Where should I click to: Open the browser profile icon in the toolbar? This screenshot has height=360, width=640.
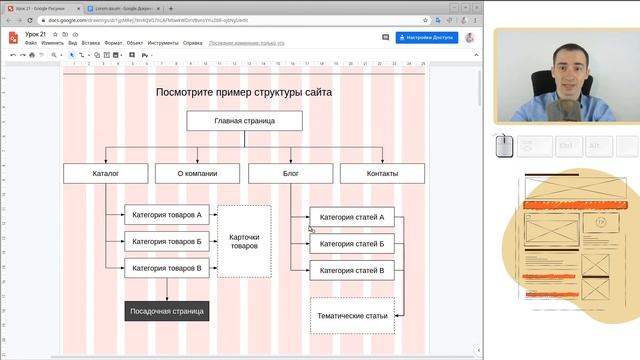pyautogui.click(x=464, y=20)
